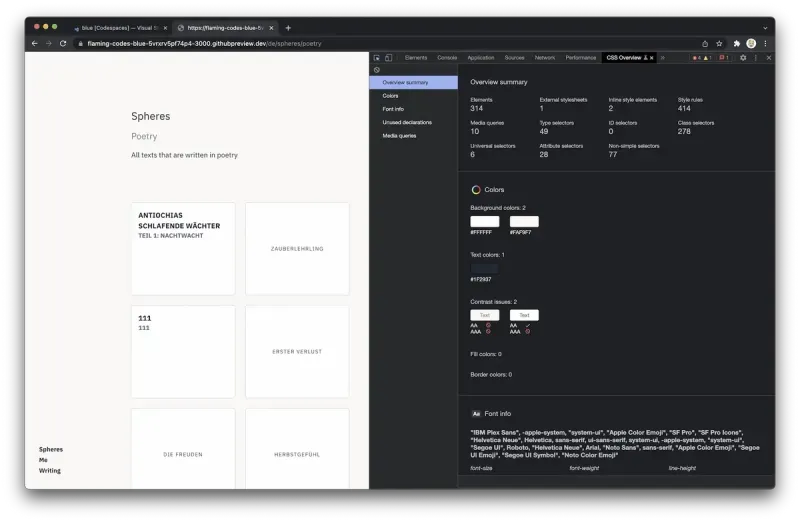Open the Zauberlehrling card
This screenshot has width=800, height=522.
point(297,248)
